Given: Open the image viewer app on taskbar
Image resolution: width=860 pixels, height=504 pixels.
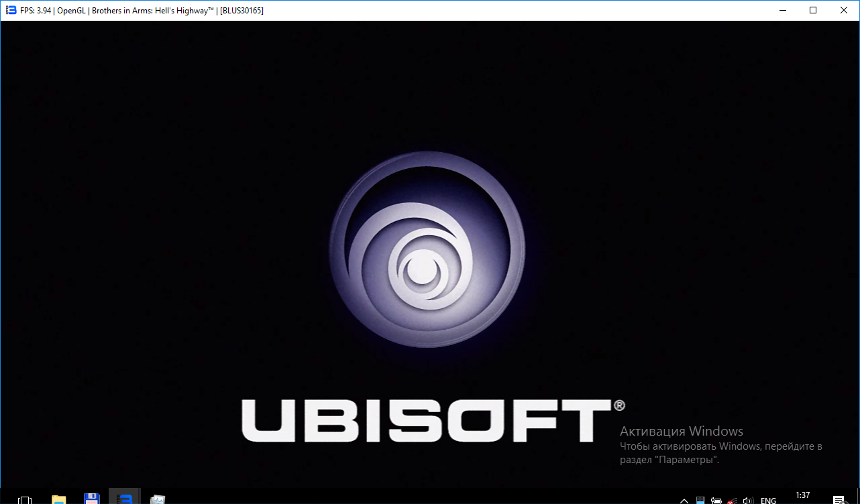Looking at the screenshot, I should (157, 499).
